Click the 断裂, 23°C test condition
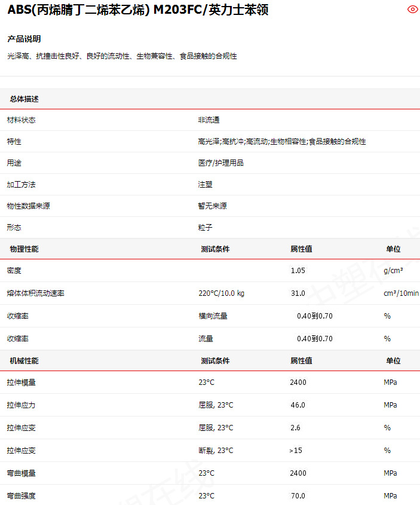The height and width of the screenshot is (505, 420). 216,451
